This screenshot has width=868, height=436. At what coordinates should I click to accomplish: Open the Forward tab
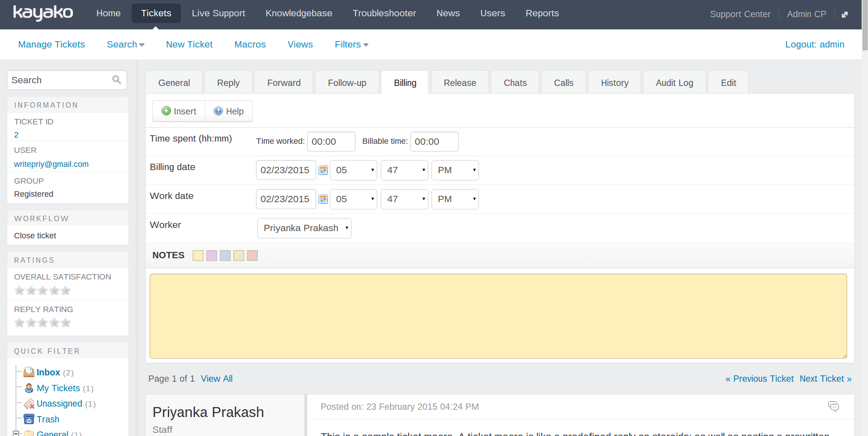(x=284, y=82)
